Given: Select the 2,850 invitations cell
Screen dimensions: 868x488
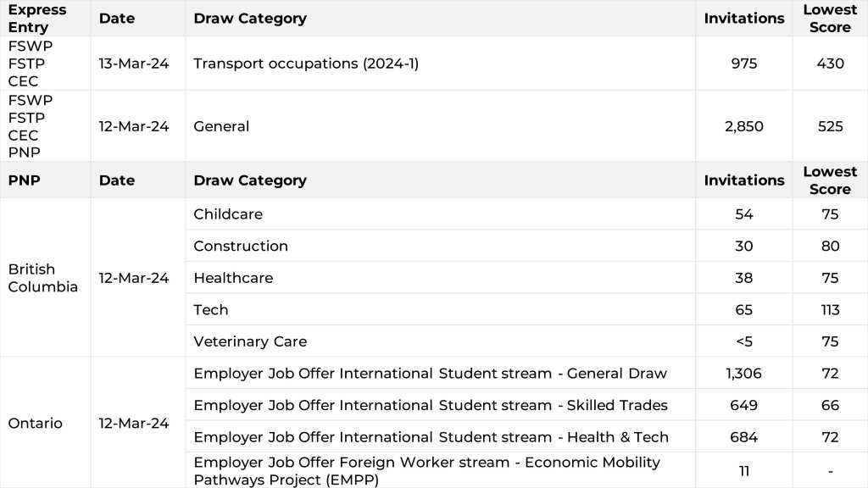Looking at the screenshot, I should [x=743, y=126].
